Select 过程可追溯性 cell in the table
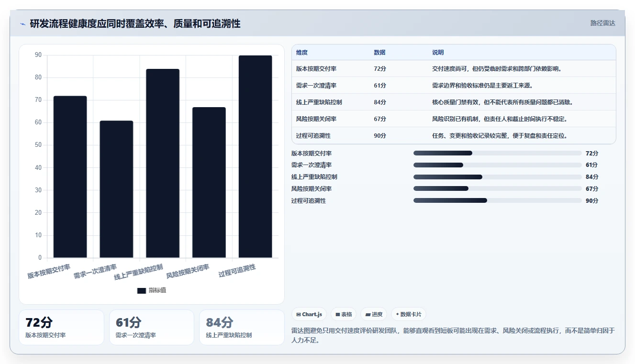This screenshot has width=635, height=364. [x=313, y=136]
